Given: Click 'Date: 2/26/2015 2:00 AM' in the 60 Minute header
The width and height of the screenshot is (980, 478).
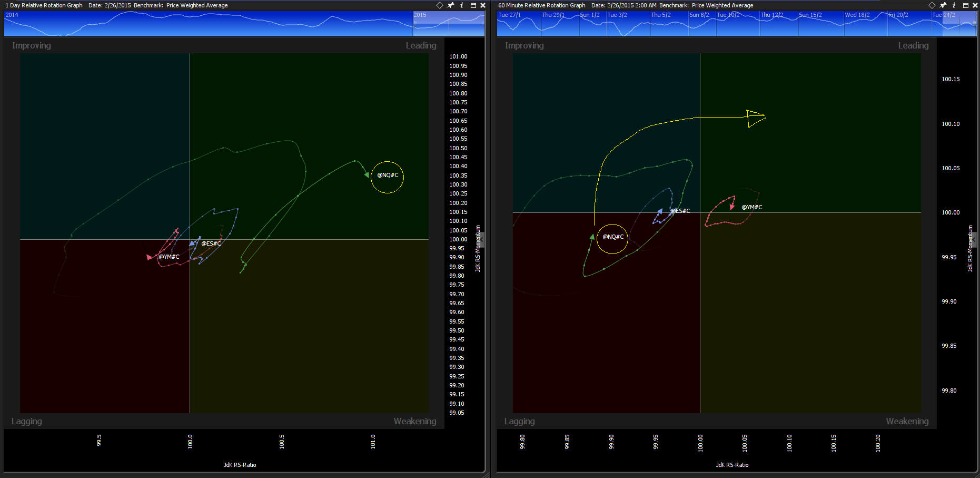Looking at the screenshot, I should (x=624, y=5).
